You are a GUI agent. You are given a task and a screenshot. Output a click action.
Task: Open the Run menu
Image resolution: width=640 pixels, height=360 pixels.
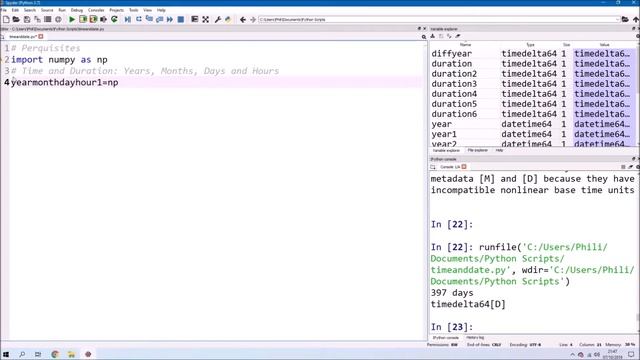pyautogui.click(x=62, y=10)
